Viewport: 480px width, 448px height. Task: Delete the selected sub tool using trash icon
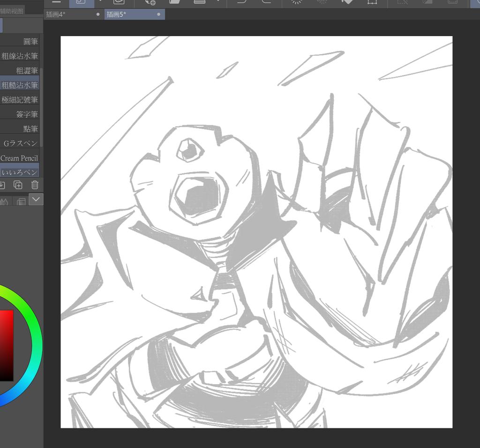[x=35, y=185]
